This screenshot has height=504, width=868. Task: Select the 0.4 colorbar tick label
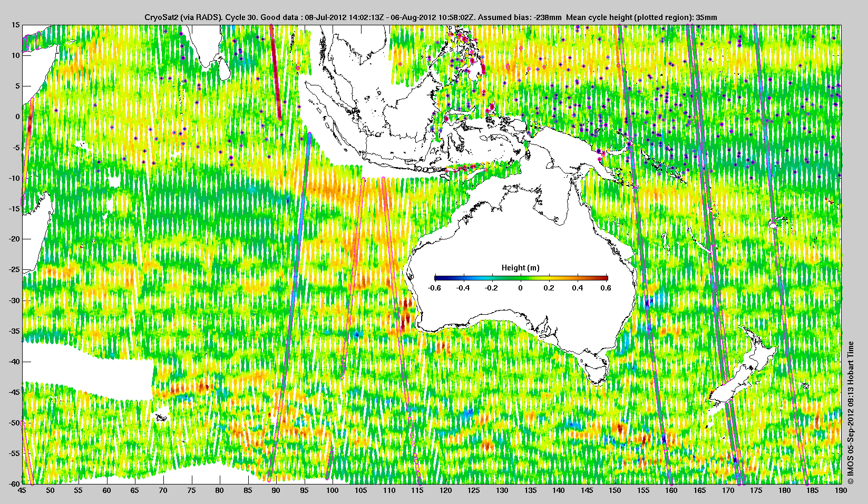(578, 288)
